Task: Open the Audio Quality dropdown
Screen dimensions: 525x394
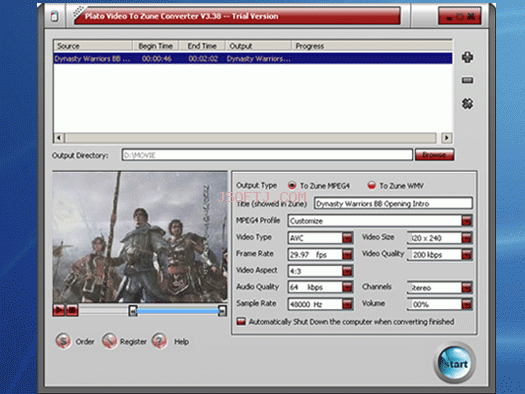Action: tap(347, 287)
